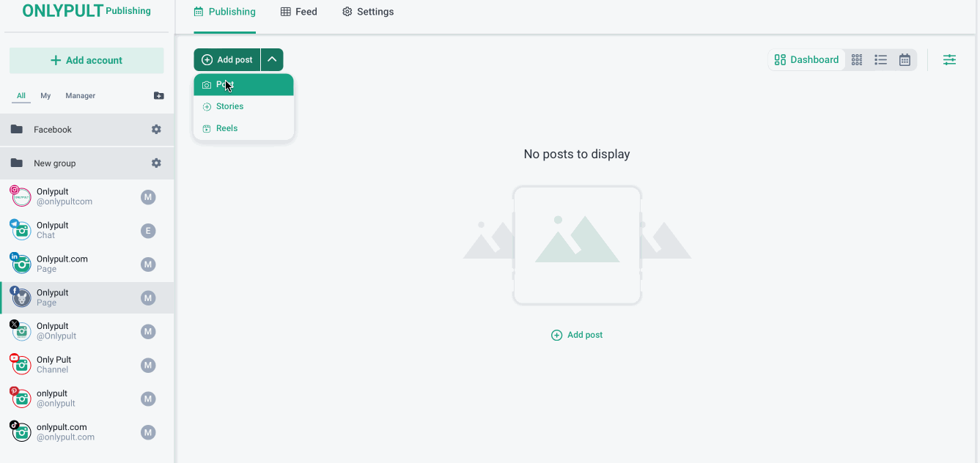Switch to list view icon
Screen dimensions: 980x463
pos(881,60)
